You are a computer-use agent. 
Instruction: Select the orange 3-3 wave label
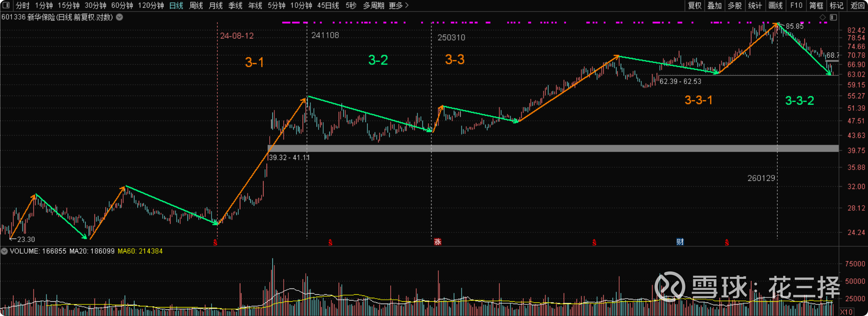click(455, 60)
